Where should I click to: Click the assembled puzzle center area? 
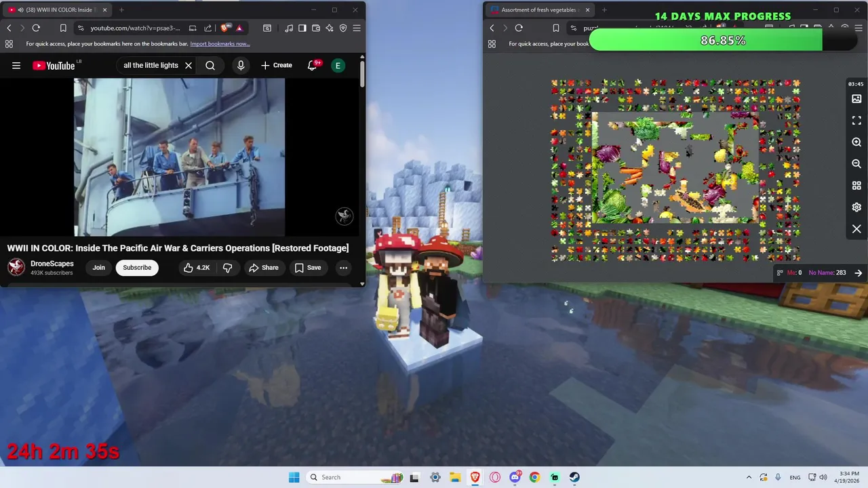676,168
